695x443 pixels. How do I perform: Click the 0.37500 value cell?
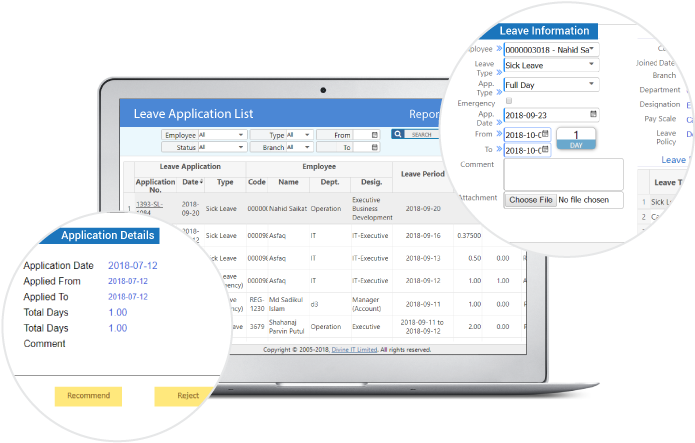pyautogui.click(x=469, y=235)
